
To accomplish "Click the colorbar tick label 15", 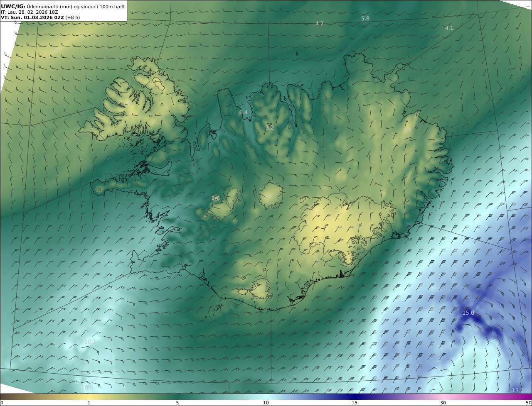I will pyautogui.click(x=355, y=403).
